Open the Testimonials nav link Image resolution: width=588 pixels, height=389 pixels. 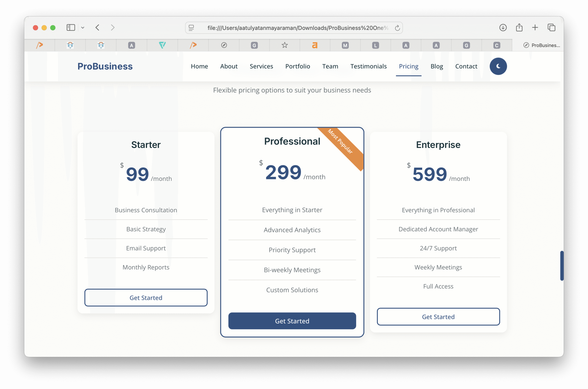tap(368, 66)
